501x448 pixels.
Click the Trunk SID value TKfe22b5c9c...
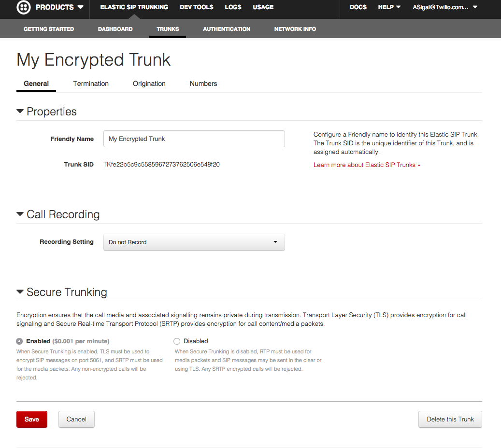tap(161, 165)
